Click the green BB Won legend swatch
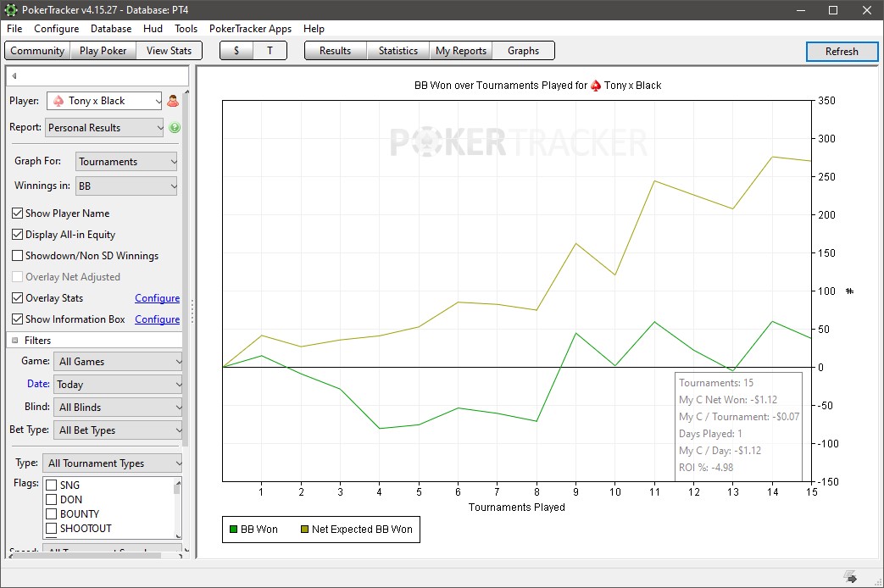884x588 pixels. click(x=233, y=530)
